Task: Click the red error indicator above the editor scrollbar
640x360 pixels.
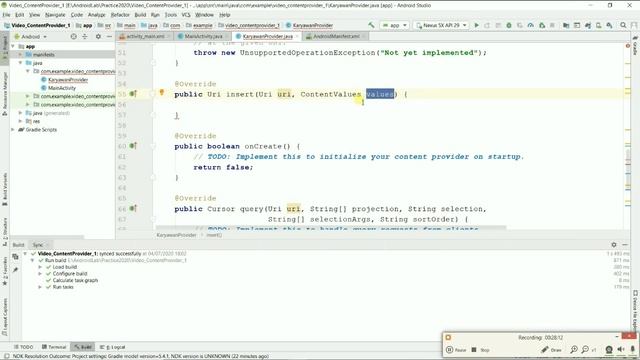Action: (628, 46)
